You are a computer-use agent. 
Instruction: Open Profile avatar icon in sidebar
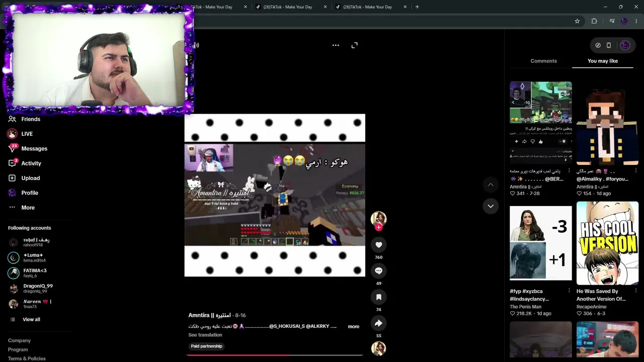point(12,193)
